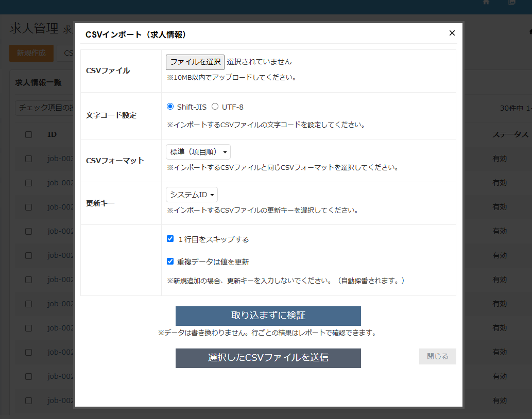Click the ステータス column header

(510, 134)
